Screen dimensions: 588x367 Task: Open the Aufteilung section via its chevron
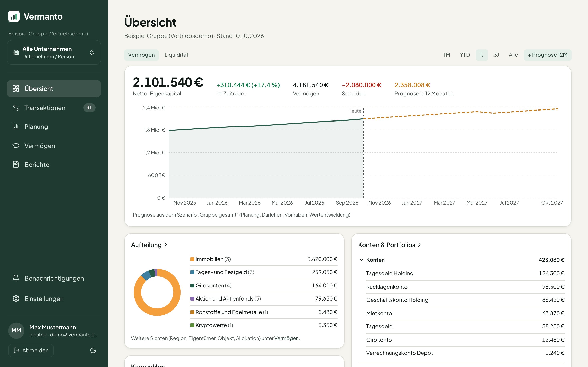pos(166,245)
